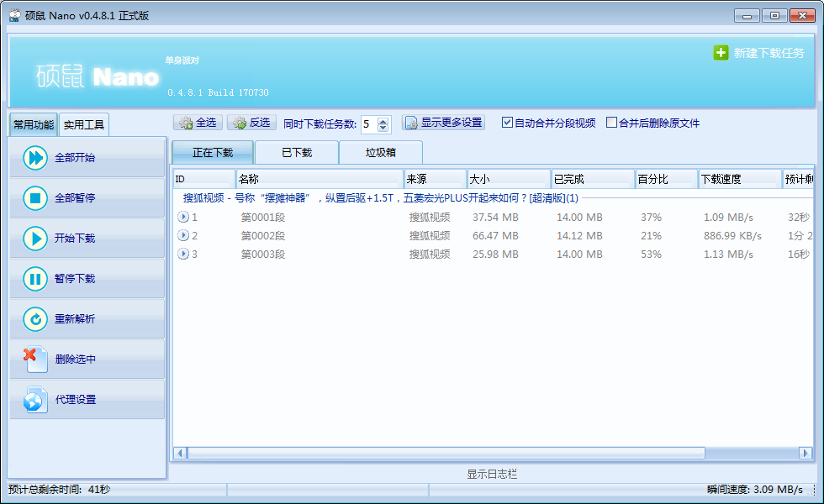Click the 开始下载 play icon
The width and height of the screenshot is (824, 504).
35,239
